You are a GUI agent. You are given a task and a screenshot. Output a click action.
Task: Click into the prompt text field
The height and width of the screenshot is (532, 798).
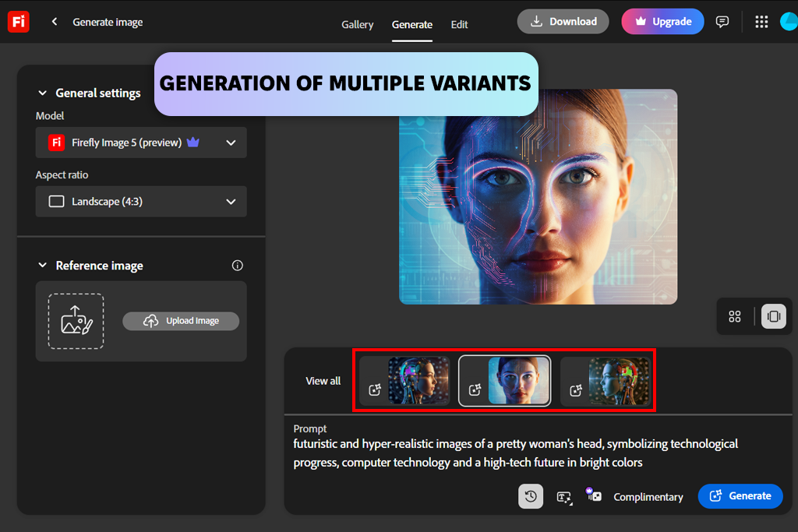(x=516, y=453)
